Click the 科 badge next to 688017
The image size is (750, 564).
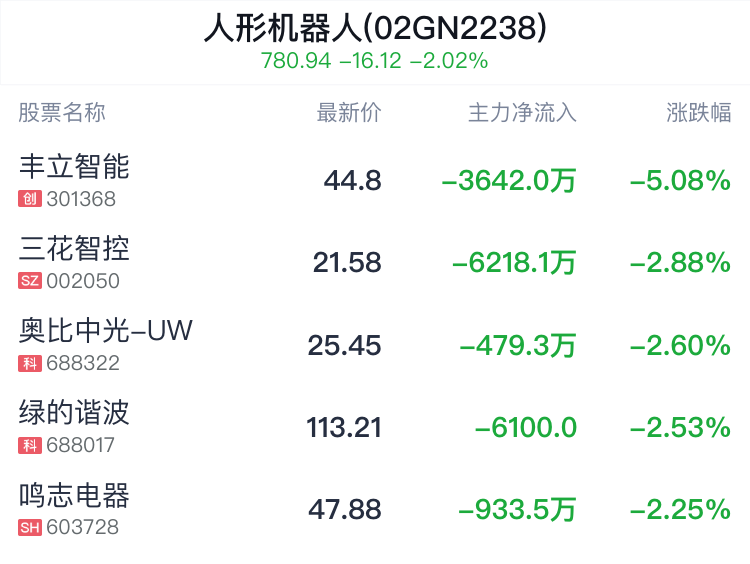pyautogui.click(x=30, y=445)
